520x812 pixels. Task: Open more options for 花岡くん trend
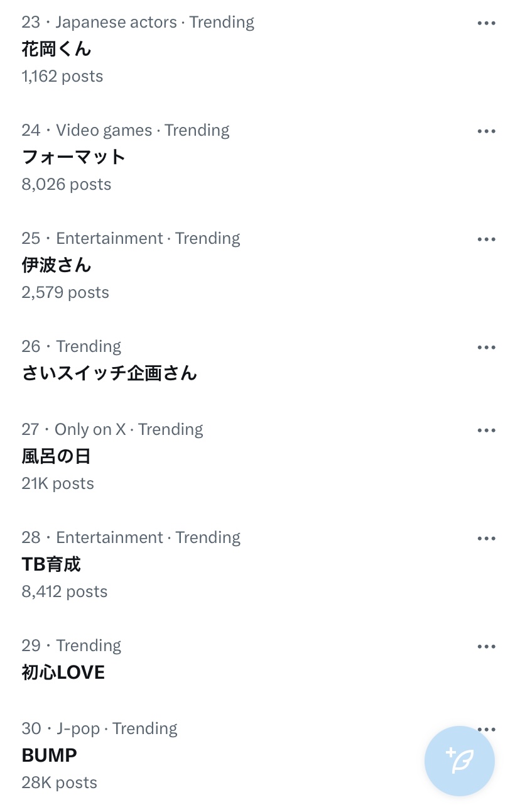(x=487, y=23)
